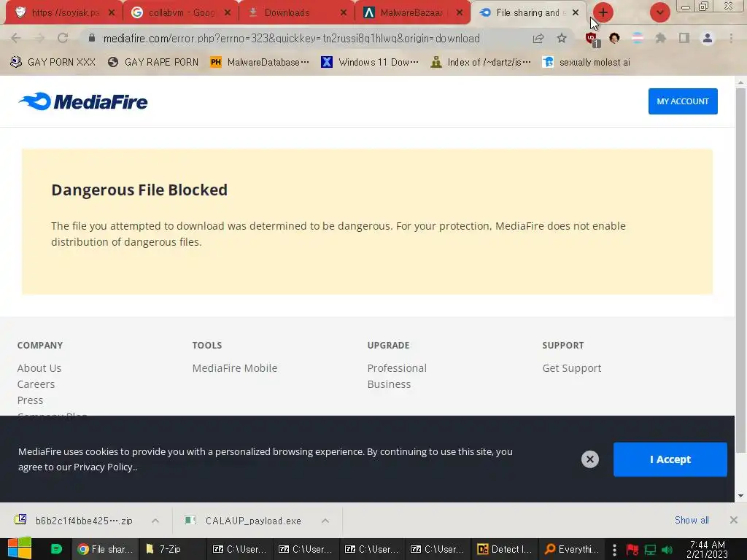The image size is (747, 560).
Task: Open the Chrome profile avatar
Action: point(708,38)
